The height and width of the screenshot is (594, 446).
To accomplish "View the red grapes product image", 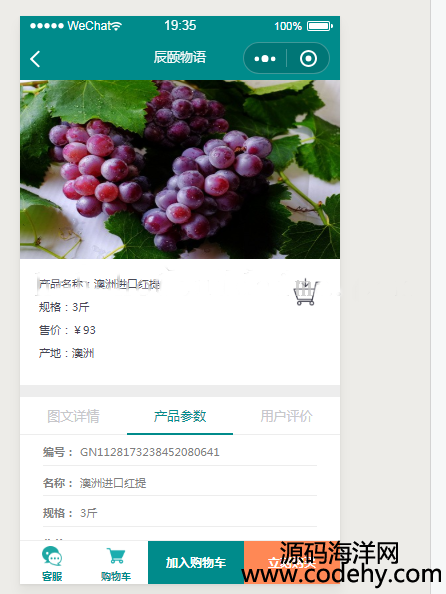I will tap(180, 169).
